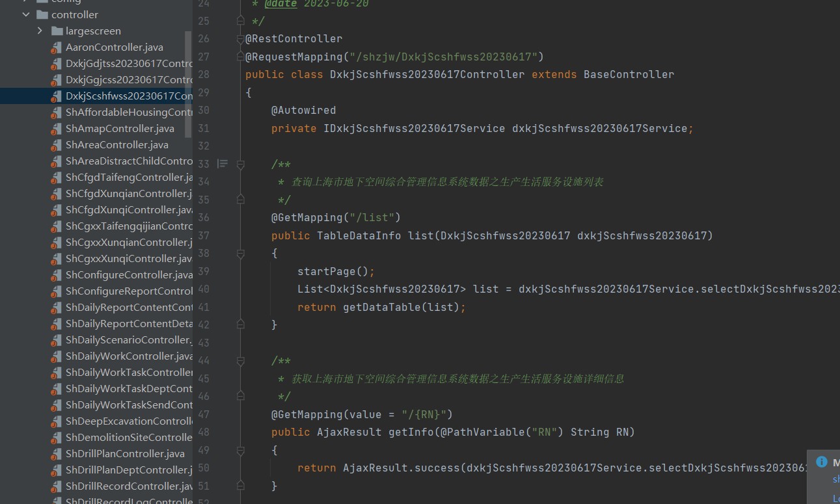
Task: Open ShDrillRecordController file
Action: click(129, 486)
